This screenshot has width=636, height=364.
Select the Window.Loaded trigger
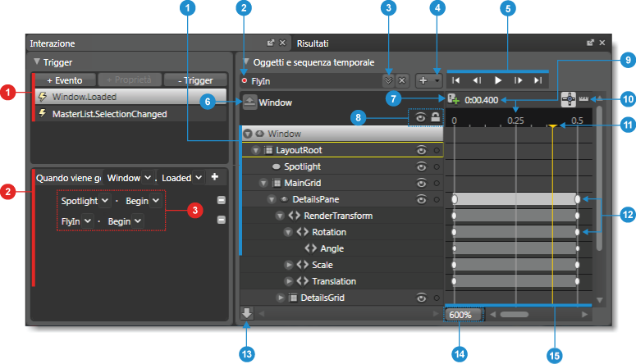130,97
